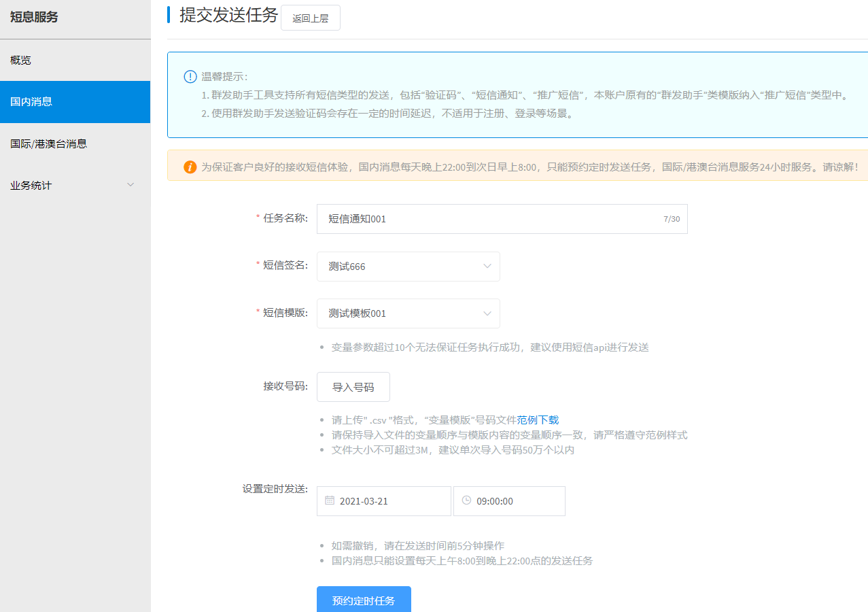Click the 短信模版 field label

point(285,313)
